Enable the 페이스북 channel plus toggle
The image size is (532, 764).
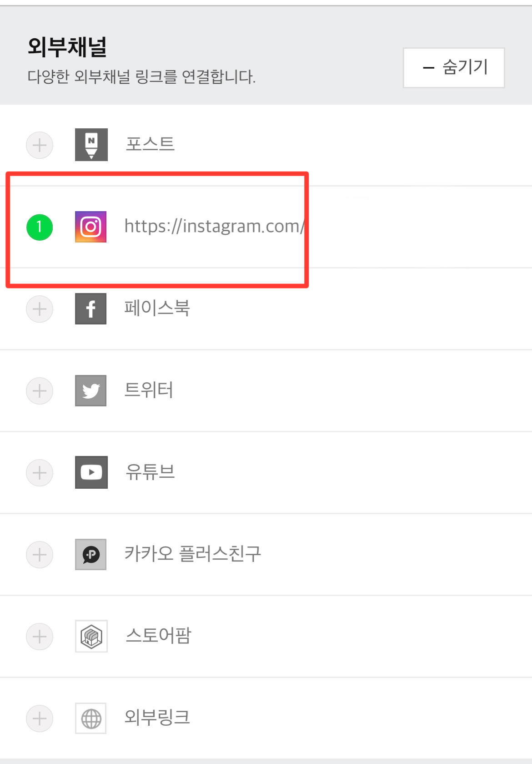coord(40,309)
